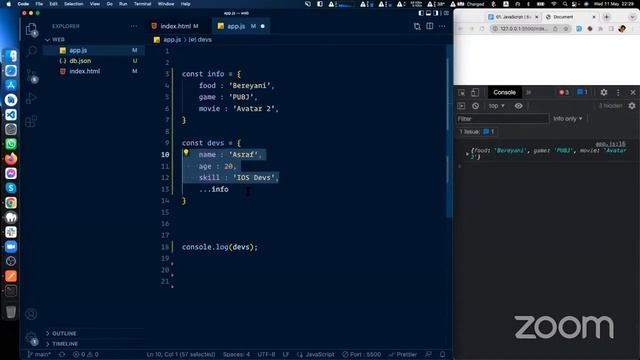Open DevTools customize three-dot menu
640x360 pixels.
(618, 93)
